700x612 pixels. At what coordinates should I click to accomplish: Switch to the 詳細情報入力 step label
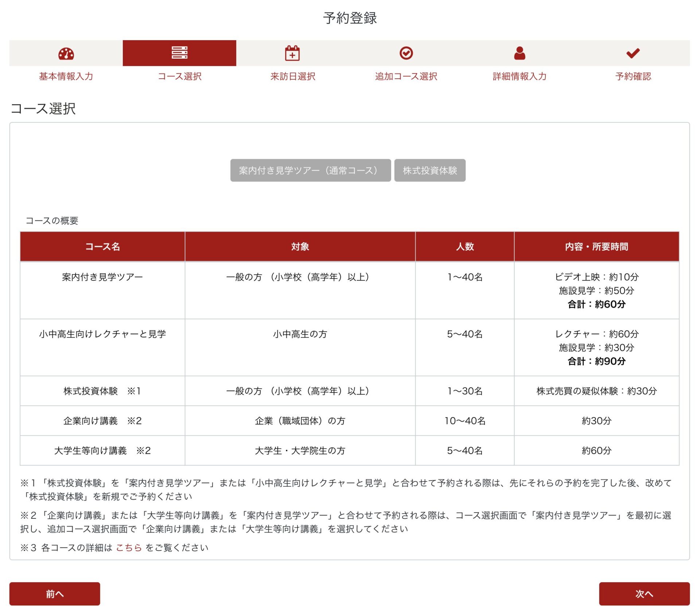click(520, 76)
